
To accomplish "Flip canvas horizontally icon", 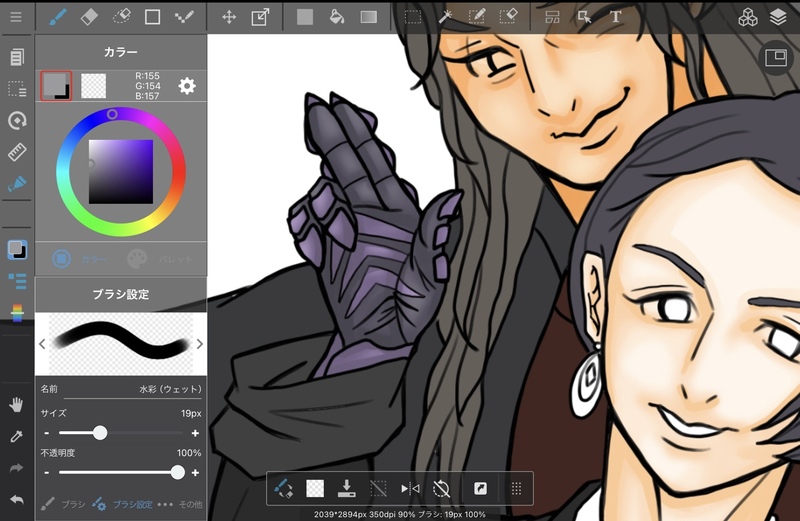I will coord(410,488).
